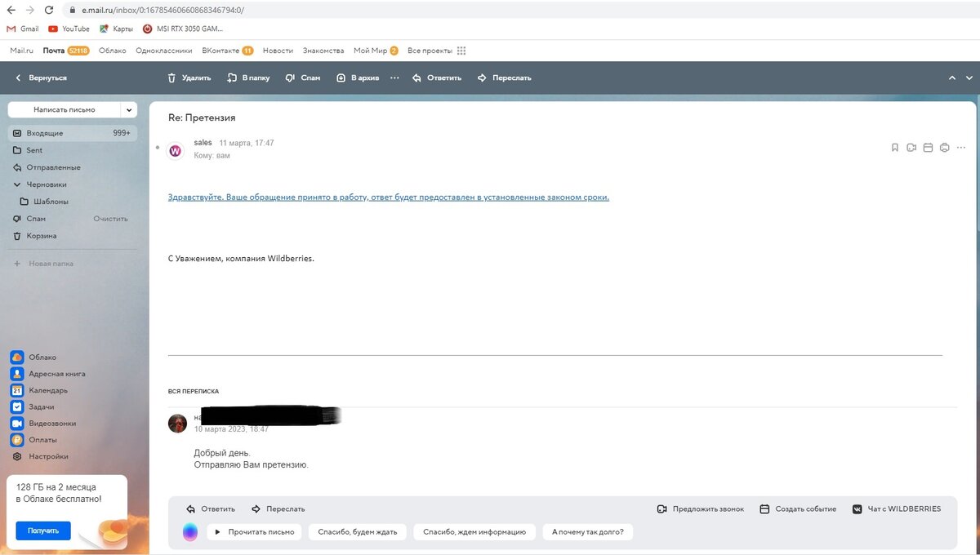
Task: Click Переслать at the bottom of the email
Action: click(x=278, y=508)
